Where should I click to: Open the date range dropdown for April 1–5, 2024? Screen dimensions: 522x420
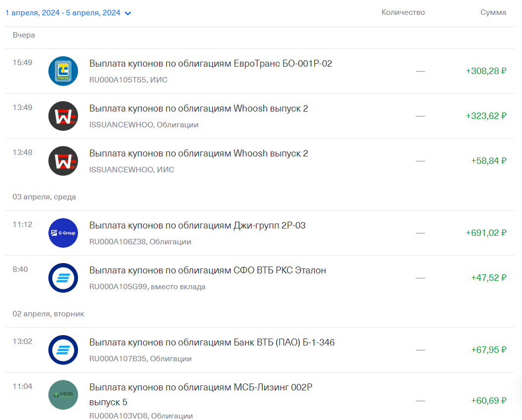(68, 13)
